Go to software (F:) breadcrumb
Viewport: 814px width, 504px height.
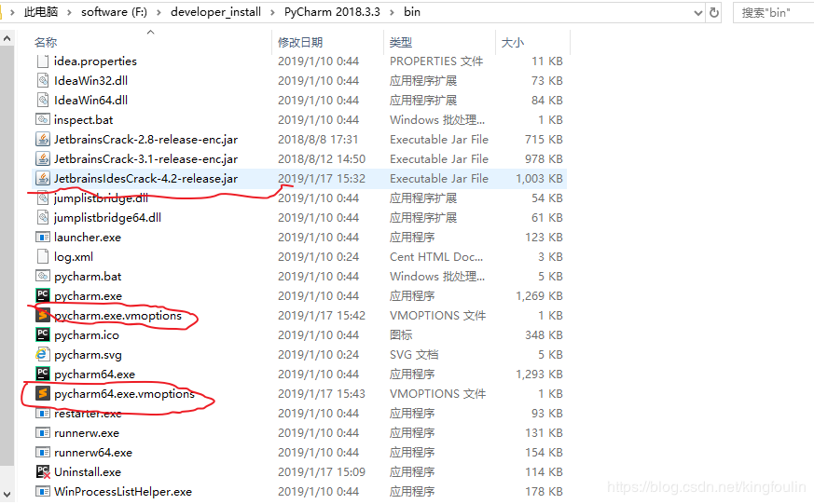tap(114, 12)
